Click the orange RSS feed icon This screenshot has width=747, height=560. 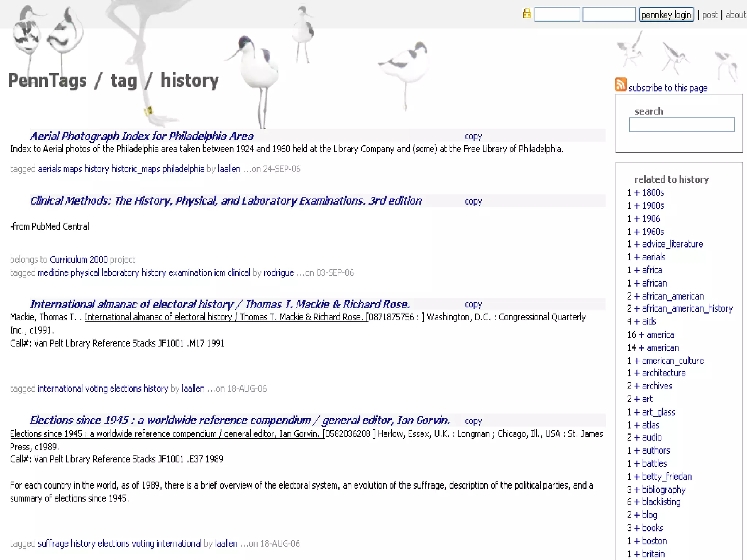(620, 85)
